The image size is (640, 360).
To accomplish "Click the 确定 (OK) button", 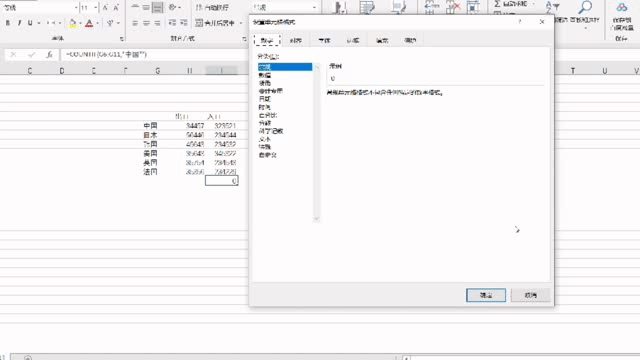I will [x=486, y=295].
